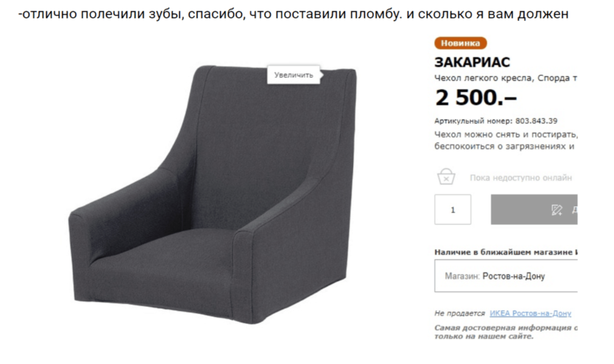The height and width of the screenshot is (364, 614).
Task: Click the Увеличить zoom tooltip
Action: click(x=294, y=75)
